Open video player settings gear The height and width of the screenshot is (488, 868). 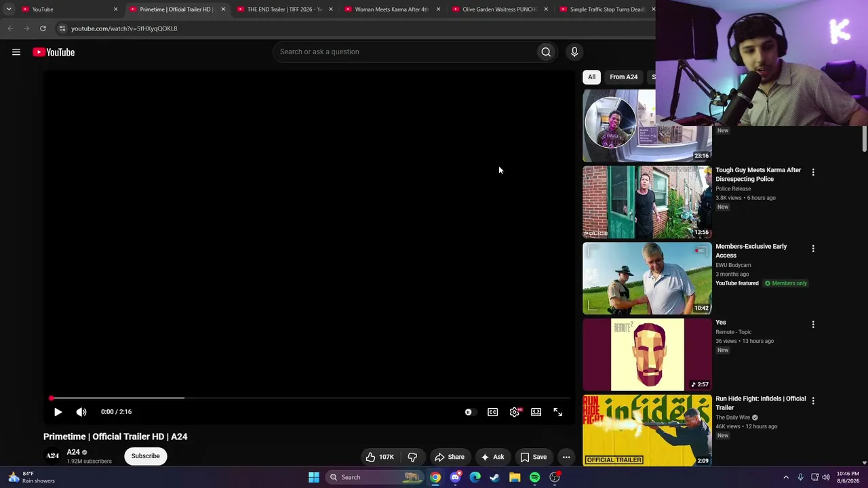coord(515,412)
